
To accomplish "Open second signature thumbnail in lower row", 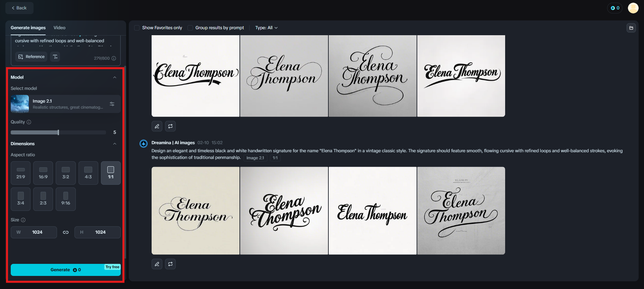I will (284, 211).
